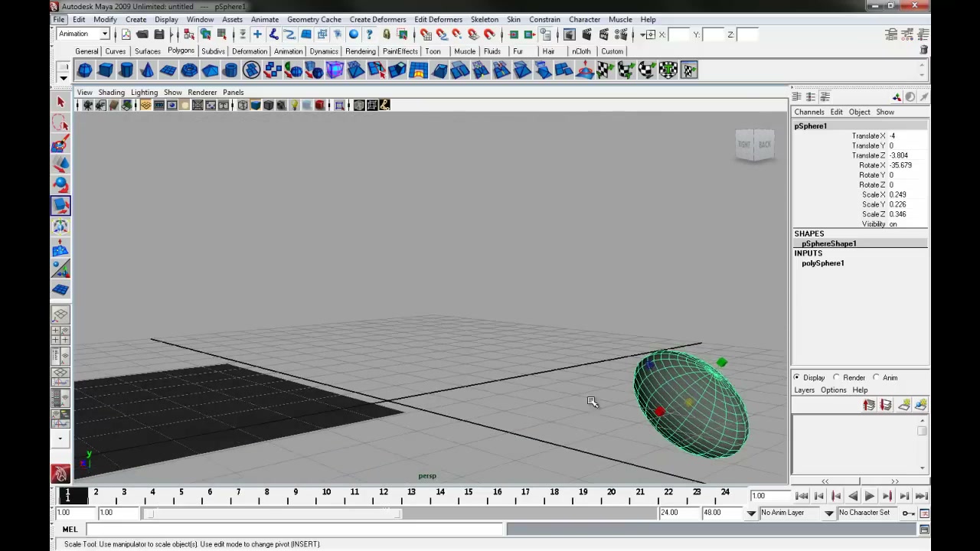
Task: Open the Edit Deformers menu
Action: [438, 19]
